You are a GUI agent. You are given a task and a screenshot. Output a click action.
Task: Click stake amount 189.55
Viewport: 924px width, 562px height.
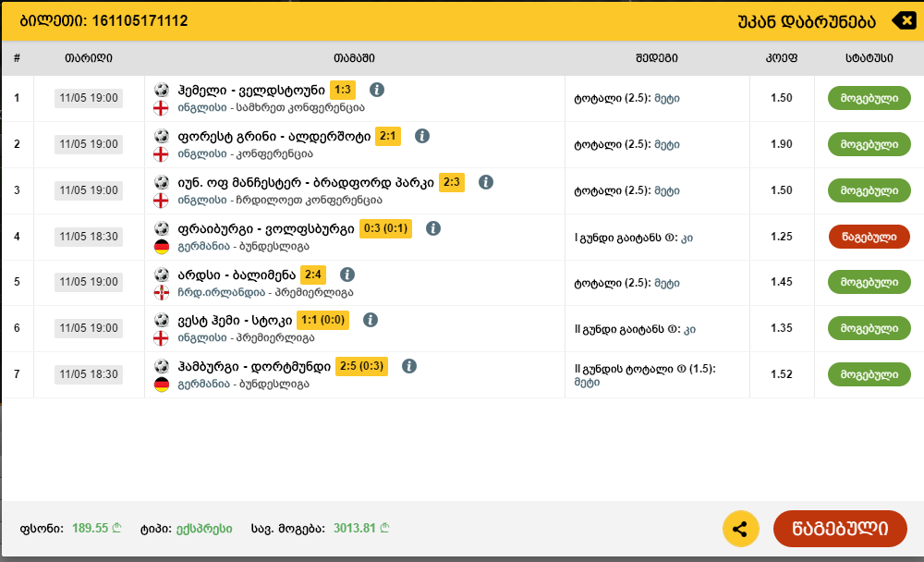(x=96, y=529)
